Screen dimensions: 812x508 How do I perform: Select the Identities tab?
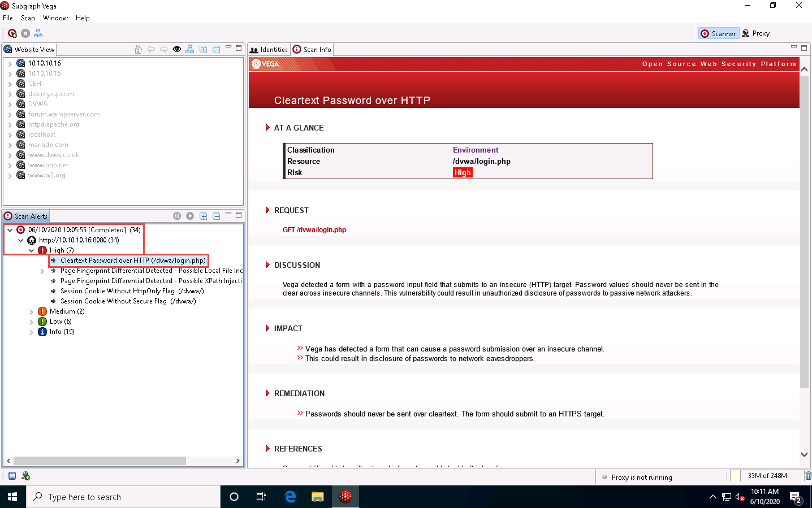tap(269, 50)
